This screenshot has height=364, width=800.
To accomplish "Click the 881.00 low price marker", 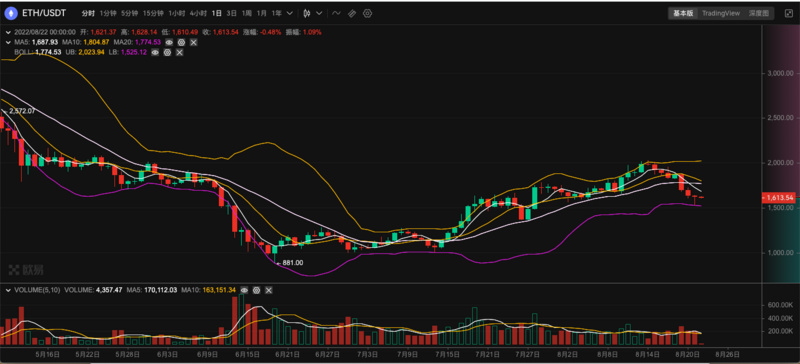I will pos(293,263).
